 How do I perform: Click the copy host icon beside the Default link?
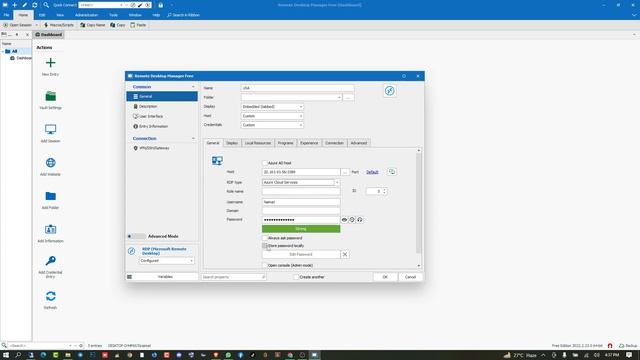coord(392,172)
